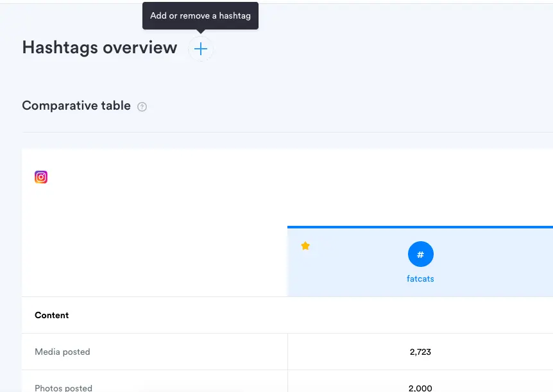Open the Comparative table help question mark
The image size is (553, 392).
coord(142,107)
